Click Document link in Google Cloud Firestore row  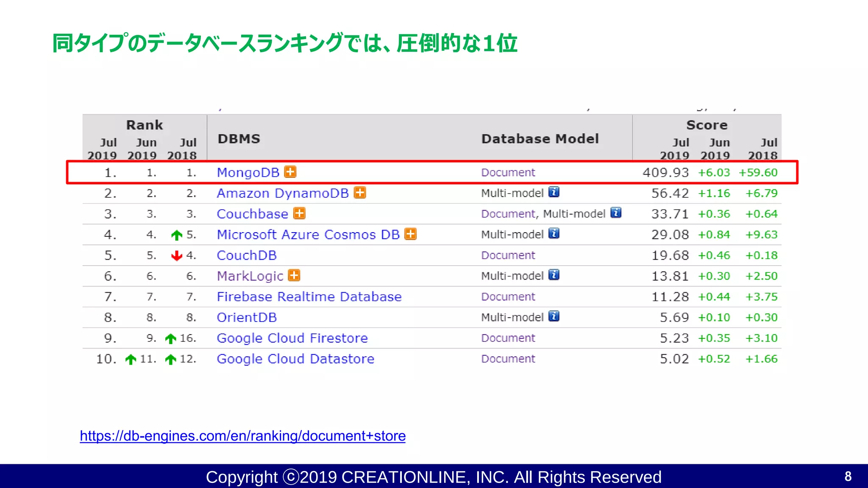pyautogui.click(x=508, y=338)
